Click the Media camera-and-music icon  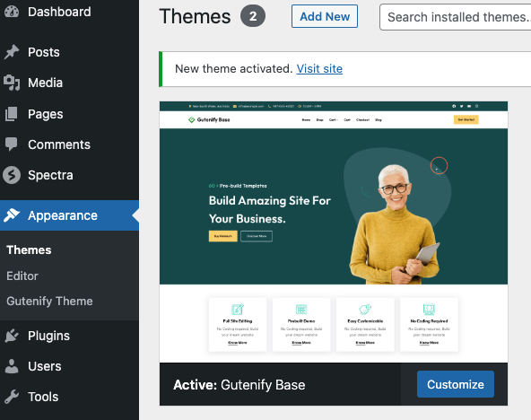12,83
